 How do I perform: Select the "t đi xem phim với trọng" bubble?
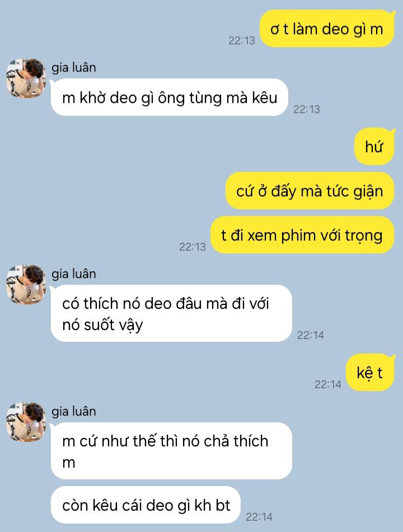[x=302, y=235]
